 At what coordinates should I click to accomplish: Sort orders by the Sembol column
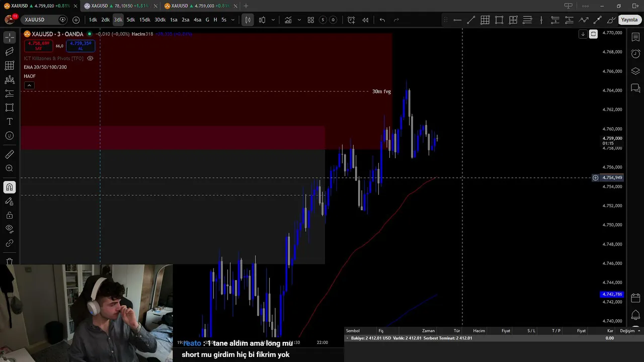(x=353, y=331)
